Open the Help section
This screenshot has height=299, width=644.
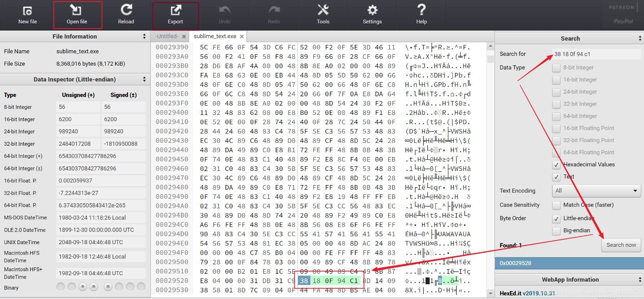tap(421, 15)
